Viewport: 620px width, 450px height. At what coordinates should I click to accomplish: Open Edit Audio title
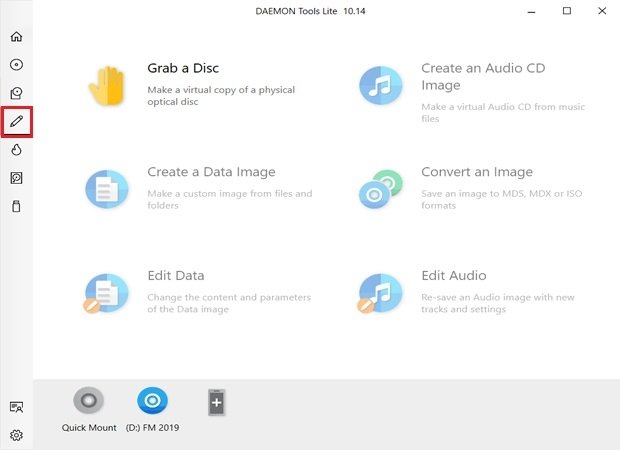point(454,275)
